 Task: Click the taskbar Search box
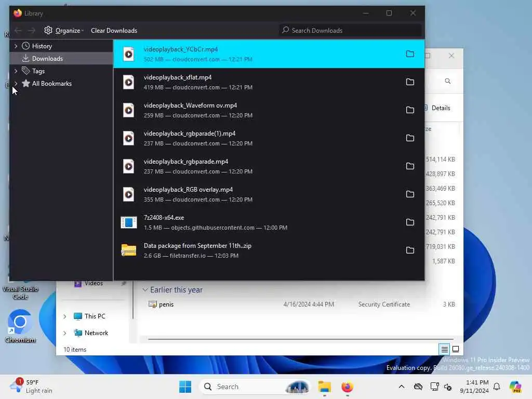point(255,387)
